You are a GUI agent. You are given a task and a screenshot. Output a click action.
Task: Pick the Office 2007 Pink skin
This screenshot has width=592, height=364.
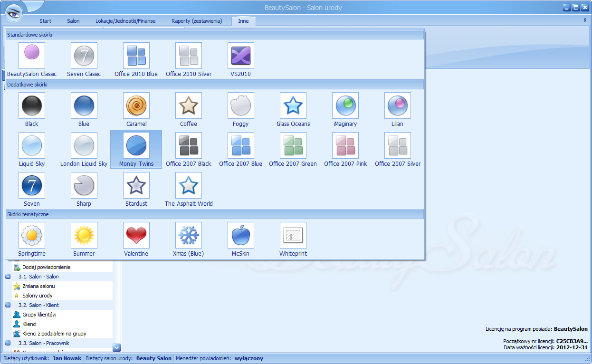pos(345,150)
